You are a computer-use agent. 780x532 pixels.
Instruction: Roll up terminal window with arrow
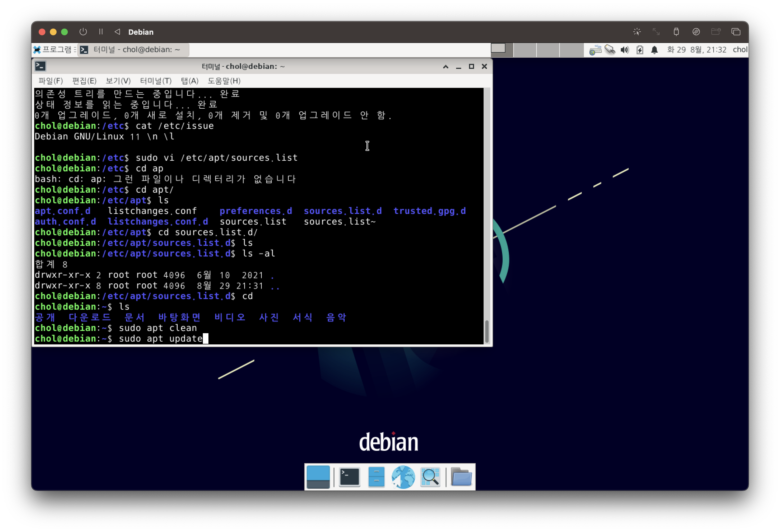(446, 66)
